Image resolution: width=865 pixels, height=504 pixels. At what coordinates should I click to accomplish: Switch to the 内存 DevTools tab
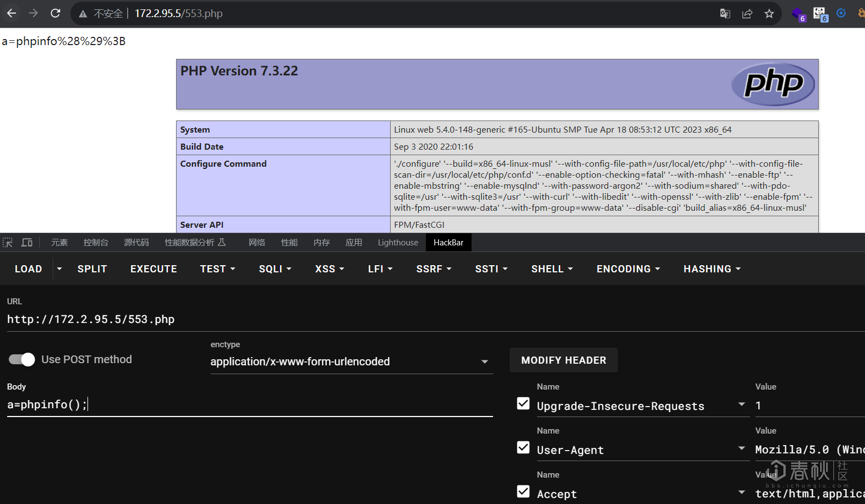tap(322, 243)
